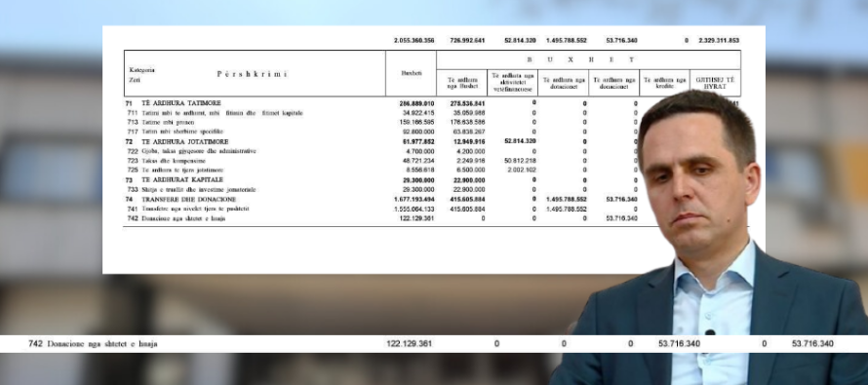Select '742 Donacione nga shtetet e huaja' in bottom strip
The height and width of the screenshot is (385, 868).
(93, 344)
